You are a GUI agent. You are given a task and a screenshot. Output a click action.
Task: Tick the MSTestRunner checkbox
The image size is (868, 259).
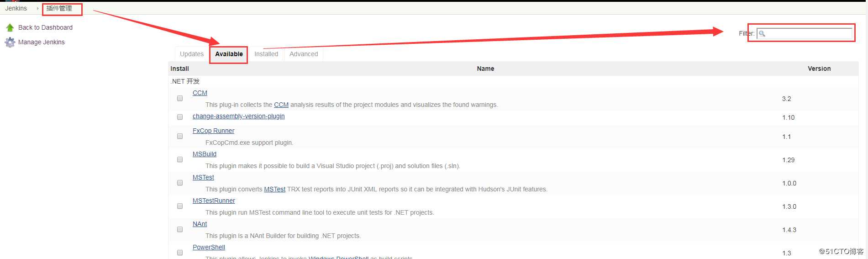(x=180, y=206)
